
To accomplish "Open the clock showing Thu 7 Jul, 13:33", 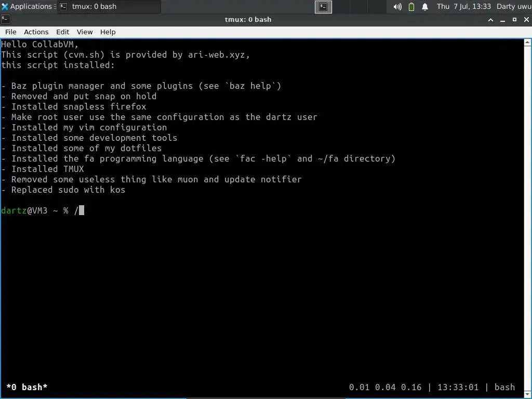I will (x=464, y=6).
